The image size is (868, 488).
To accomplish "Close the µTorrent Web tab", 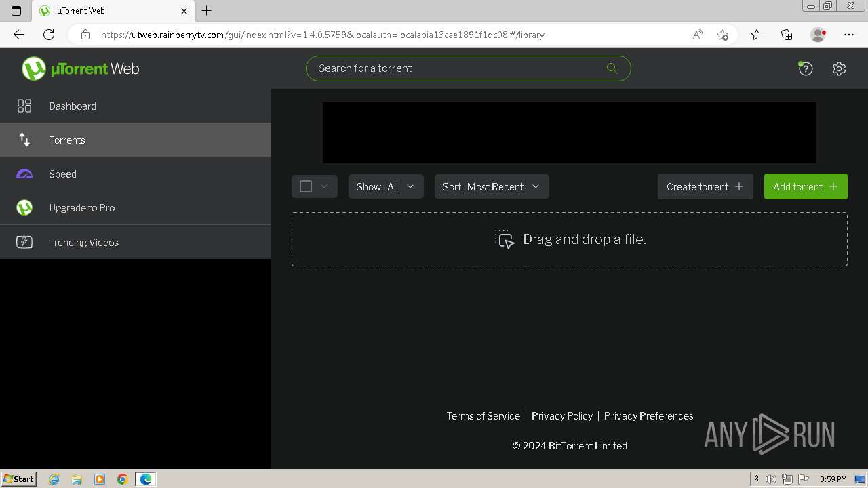I will click(184, 11).
